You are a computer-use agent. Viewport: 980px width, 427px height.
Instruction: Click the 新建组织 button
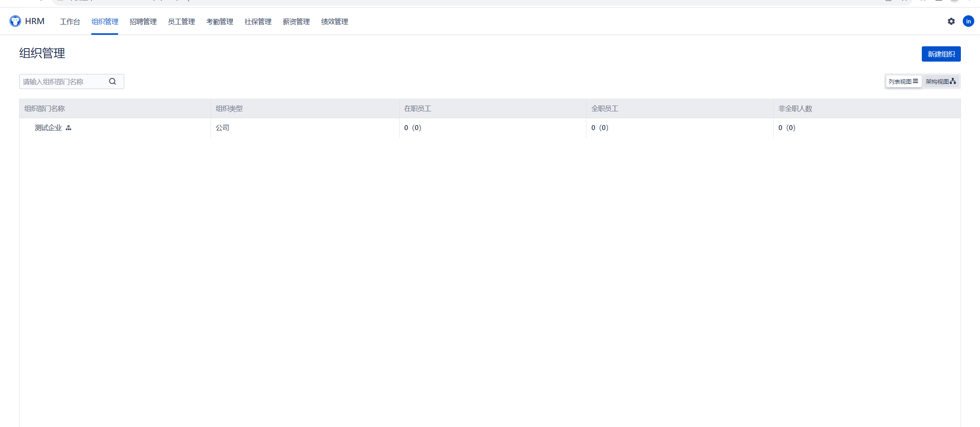(941, 54)
